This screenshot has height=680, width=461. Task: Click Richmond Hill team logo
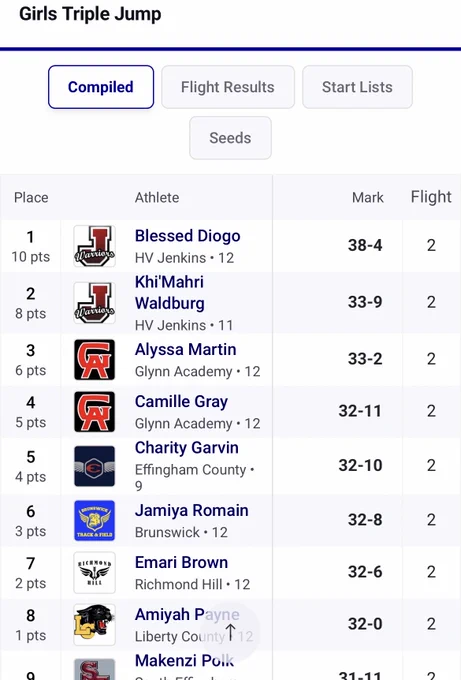95,572
